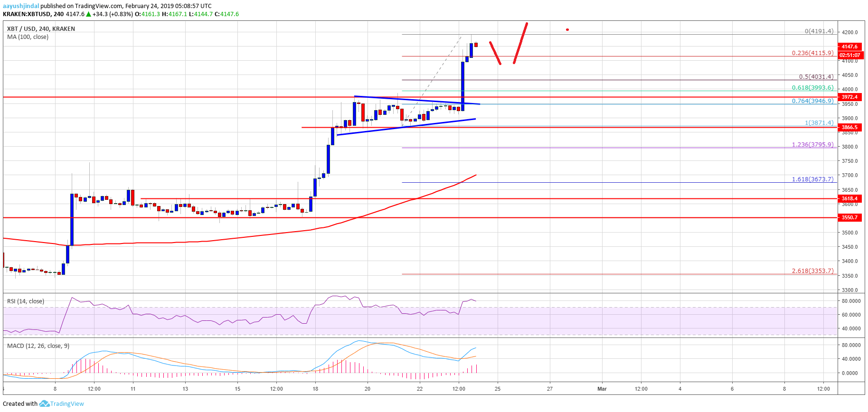
Task: Click the countdown timer 02:51:07 label
Action: click(x=849, y=55)
